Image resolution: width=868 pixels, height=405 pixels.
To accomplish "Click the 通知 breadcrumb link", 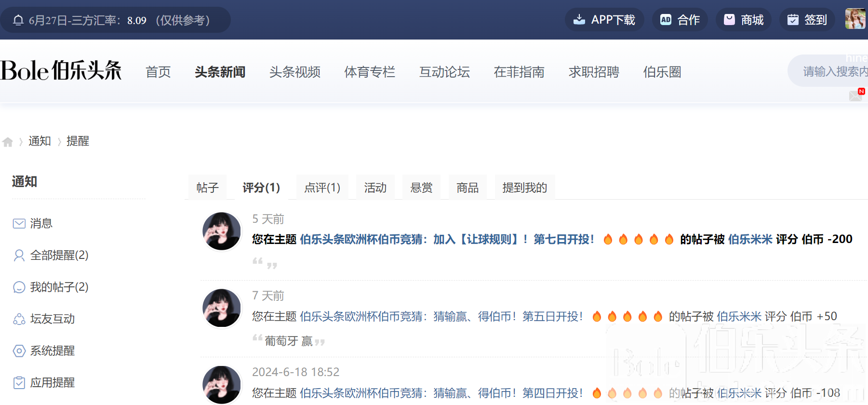I will [40, 141].
